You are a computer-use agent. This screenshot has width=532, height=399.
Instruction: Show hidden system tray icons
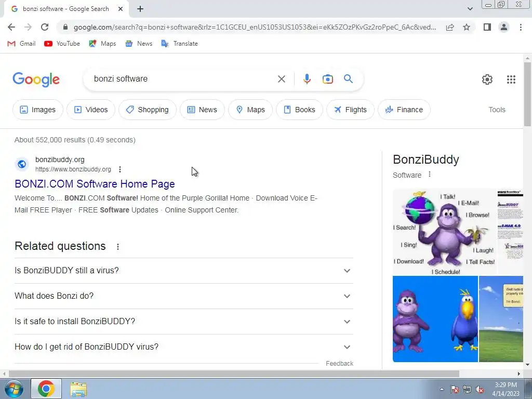tap(442, 389)
